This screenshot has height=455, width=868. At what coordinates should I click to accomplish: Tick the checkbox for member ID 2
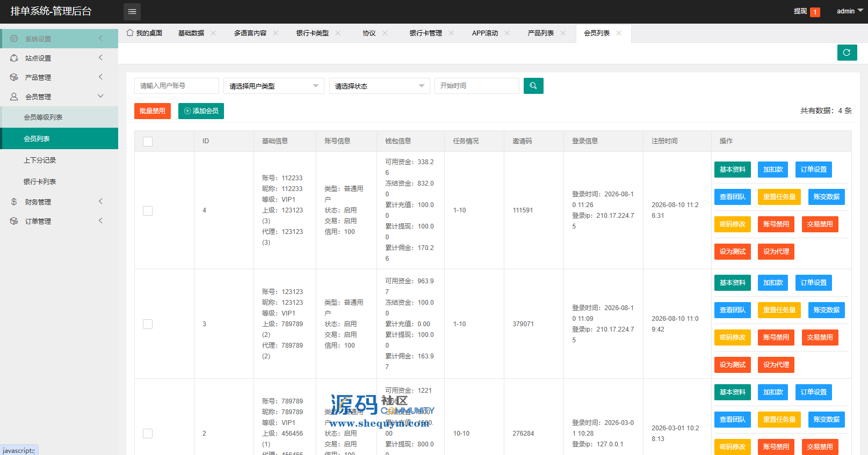point(148,434)
